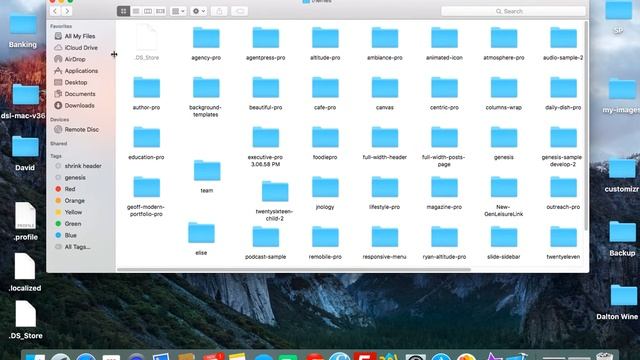Screen dimensions: 640x360
Task: Select the cafe-pro folder
Action: point(325,93)
